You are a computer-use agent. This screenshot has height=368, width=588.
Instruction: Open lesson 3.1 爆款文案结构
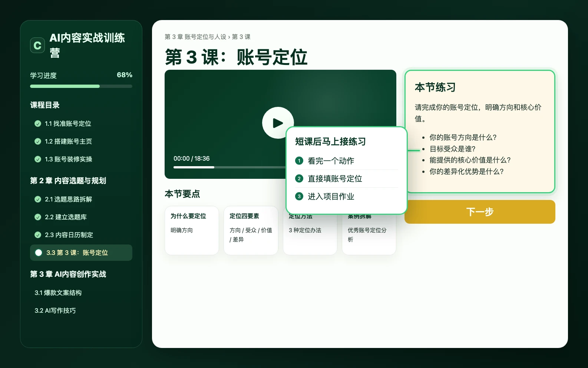coord(81,293)
